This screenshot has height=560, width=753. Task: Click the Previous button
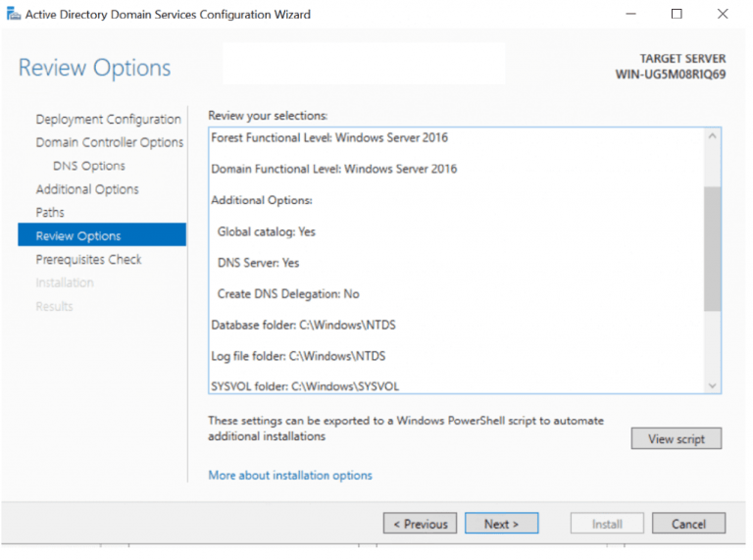click(421, 523)
